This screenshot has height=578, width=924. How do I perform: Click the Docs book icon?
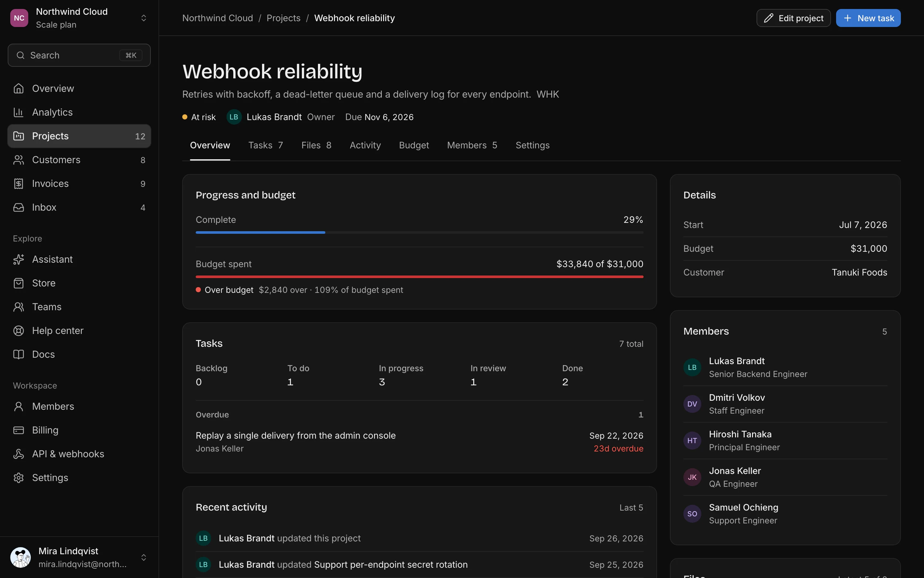pos(18,355)
